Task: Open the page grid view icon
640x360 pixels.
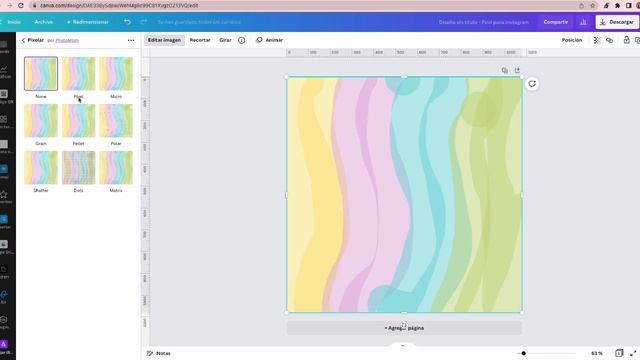Action: tap(619, 353)
